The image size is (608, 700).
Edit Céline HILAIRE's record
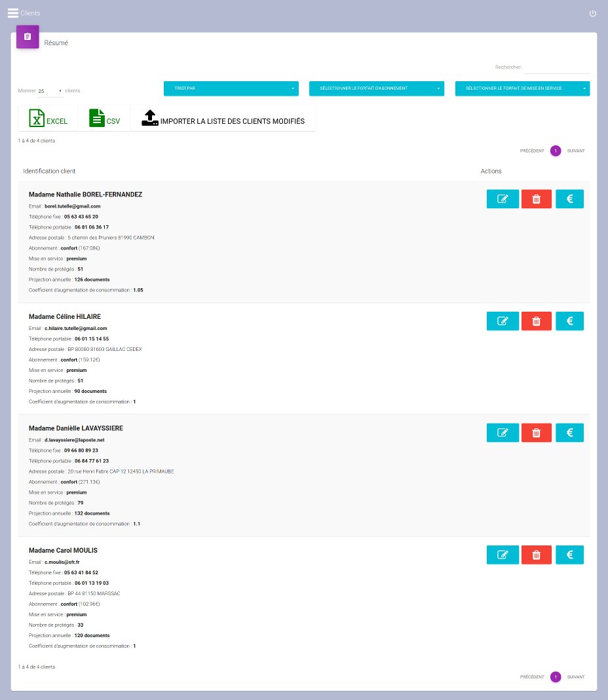(503, 321)
